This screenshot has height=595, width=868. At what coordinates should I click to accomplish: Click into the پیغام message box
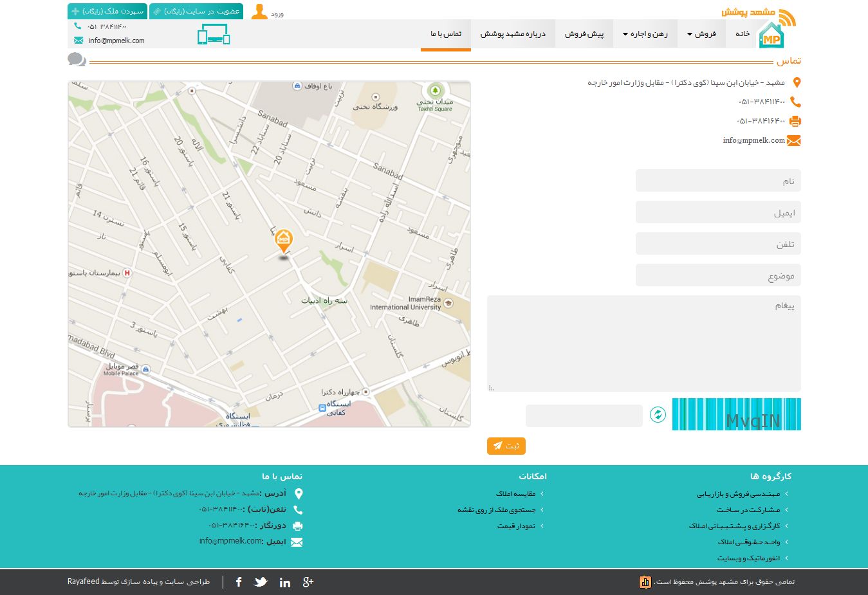[643, 343]
